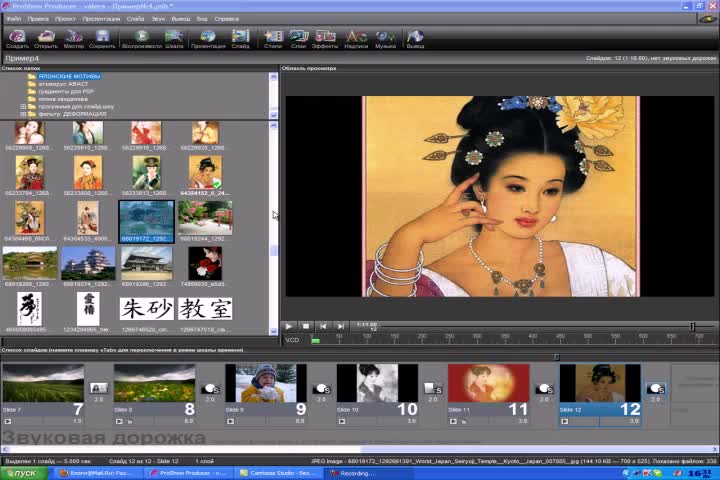Click the folder list scroll-down arrow
The height and width of the screenshot is (480, 720).
click(274, 114)
